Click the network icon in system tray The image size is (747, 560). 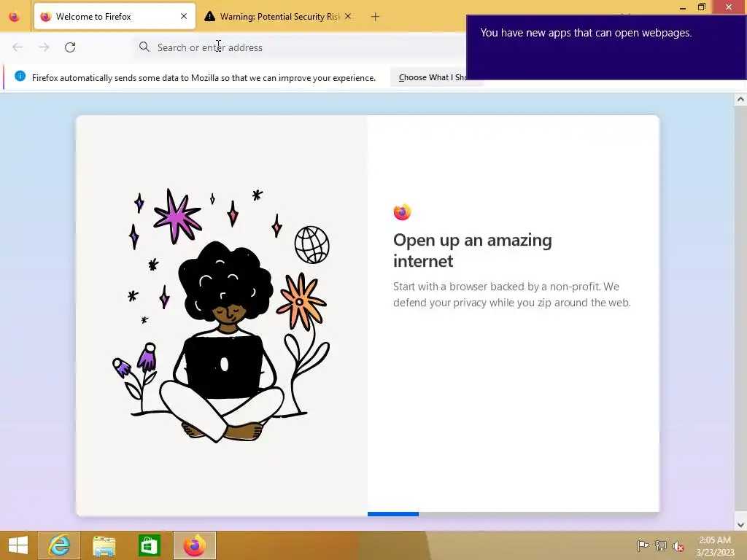[x=661, y=545]
